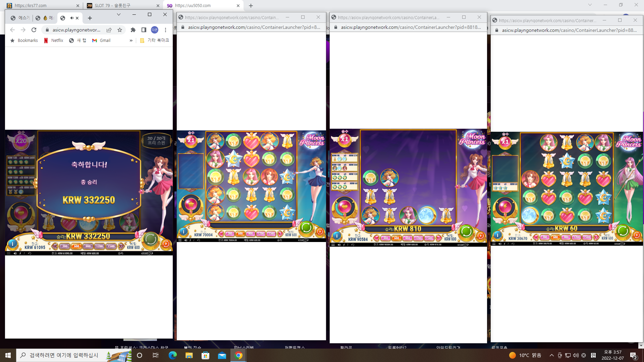Close the muted audio tab in the small window
Image resolution: width=644 pixels, height=362 pixels.
pyautogui.click(x=77, y=18)
